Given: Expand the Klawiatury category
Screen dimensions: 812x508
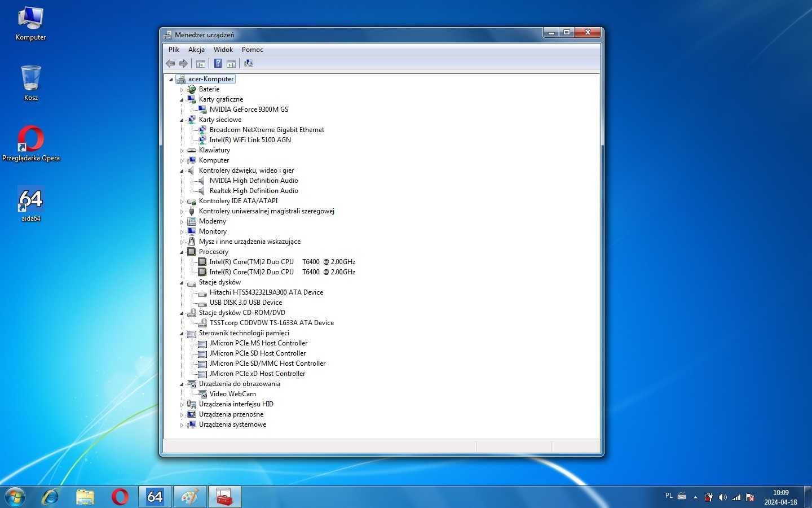Looking at the screenshot, I should pos(182,151).
